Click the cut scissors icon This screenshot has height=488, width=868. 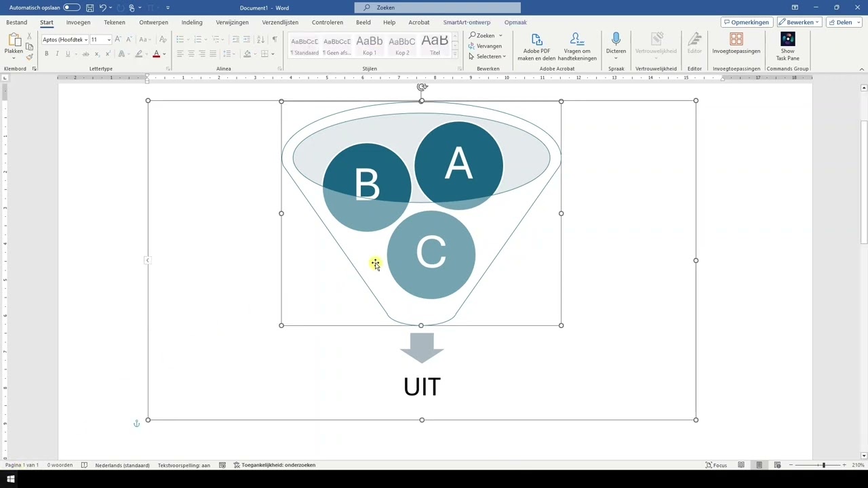(29, 36)
